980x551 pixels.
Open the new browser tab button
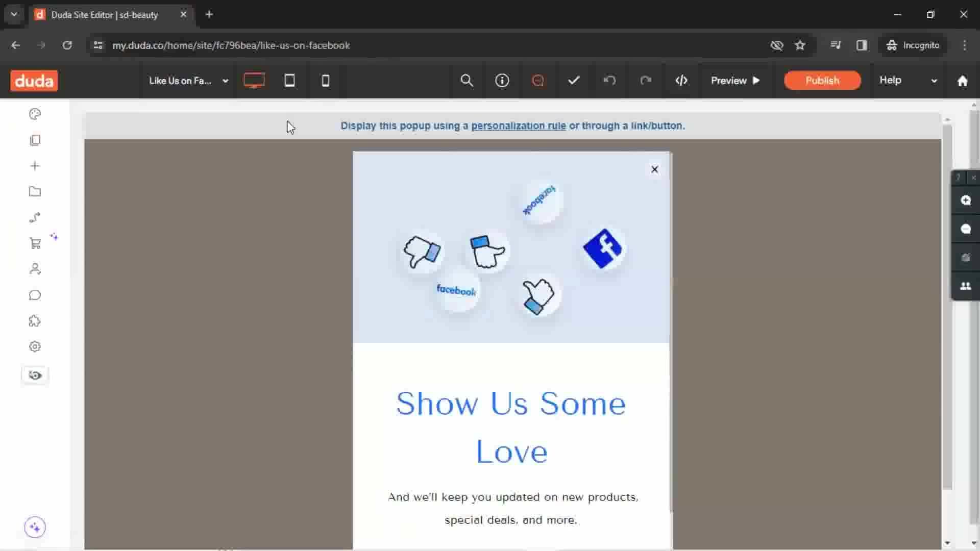[x=209, y=14]
